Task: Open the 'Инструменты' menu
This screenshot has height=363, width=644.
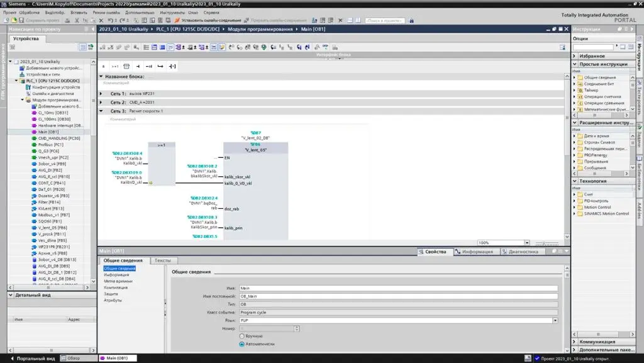Action: coord(172,12)
